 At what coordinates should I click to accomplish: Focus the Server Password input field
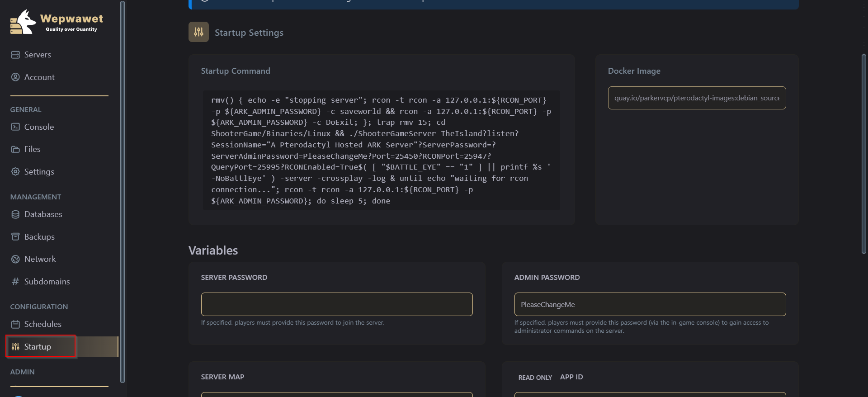[x=337, y=304]
